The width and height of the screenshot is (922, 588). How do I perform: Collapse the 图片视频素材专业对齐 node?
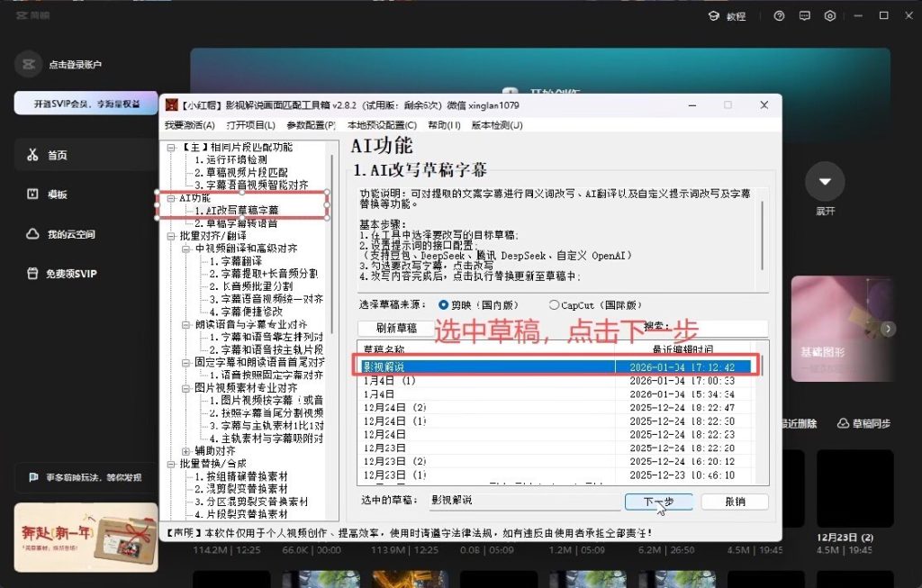click(x=185, y=388)
